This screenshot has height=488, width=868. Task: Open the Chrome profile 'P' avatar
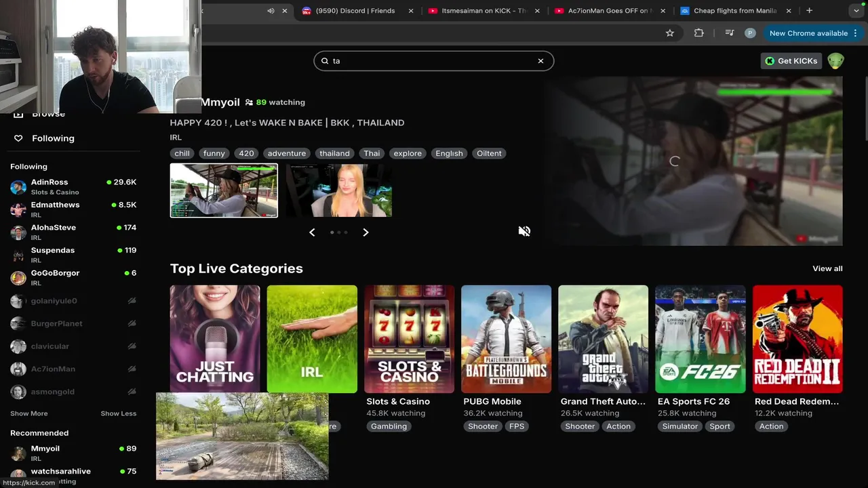tap(750, 33)
